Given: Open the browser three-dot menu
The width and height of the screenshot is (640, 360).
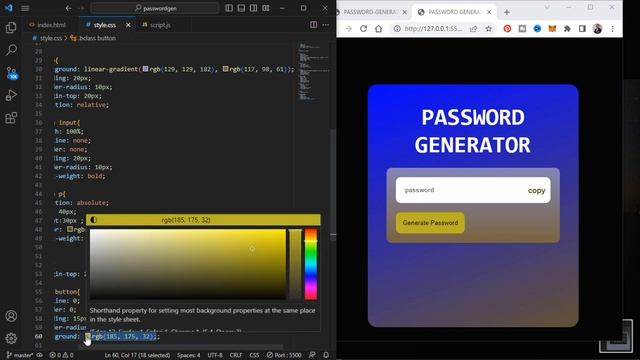Looking at the screenshot, I should point(612,29).
